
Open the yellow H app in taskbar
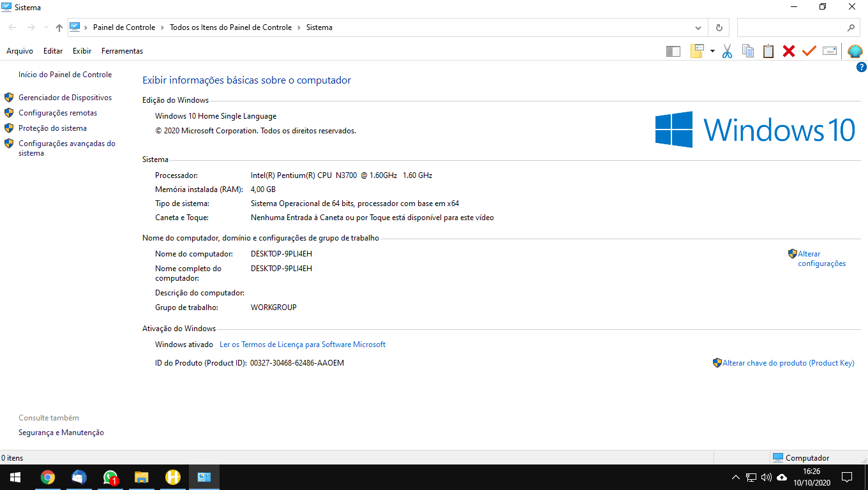pos(172,477)
